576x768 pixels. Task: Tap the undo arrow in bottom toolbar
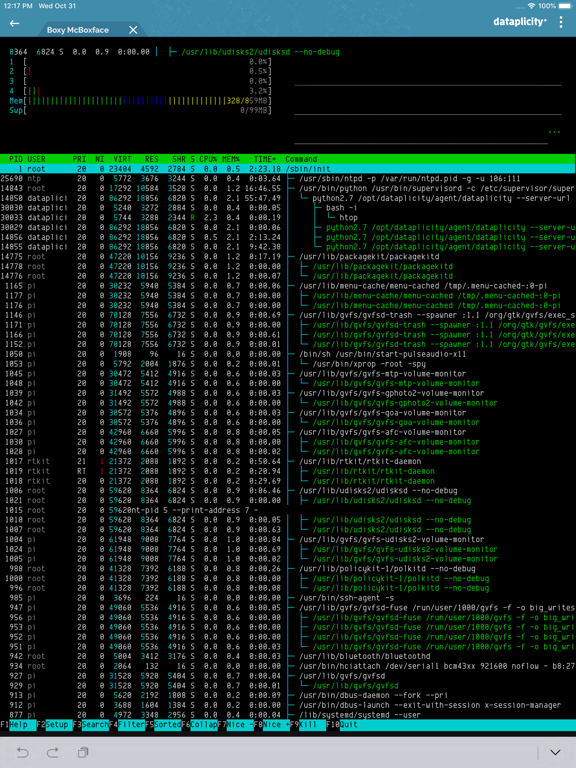(x=22, y=752)
